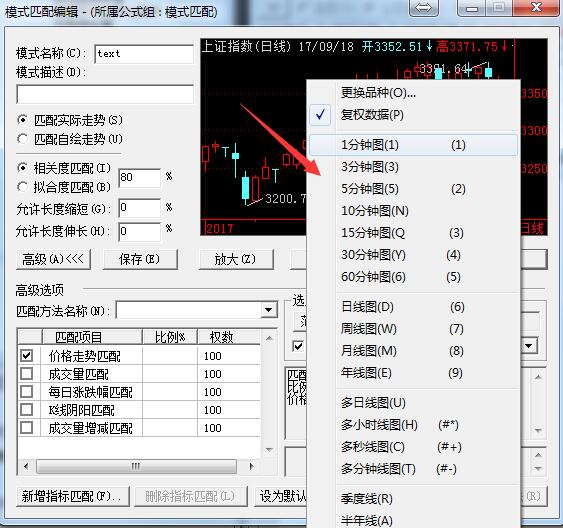Select 多小时线图(H) menu item
Screen dimensions: 563x528
point(413,425)
